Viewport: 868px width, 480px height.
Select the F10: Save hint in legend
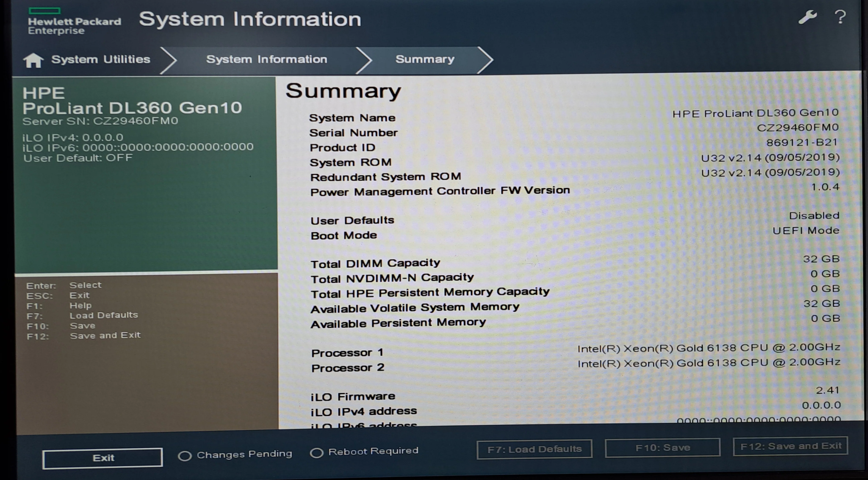point(61,326)
